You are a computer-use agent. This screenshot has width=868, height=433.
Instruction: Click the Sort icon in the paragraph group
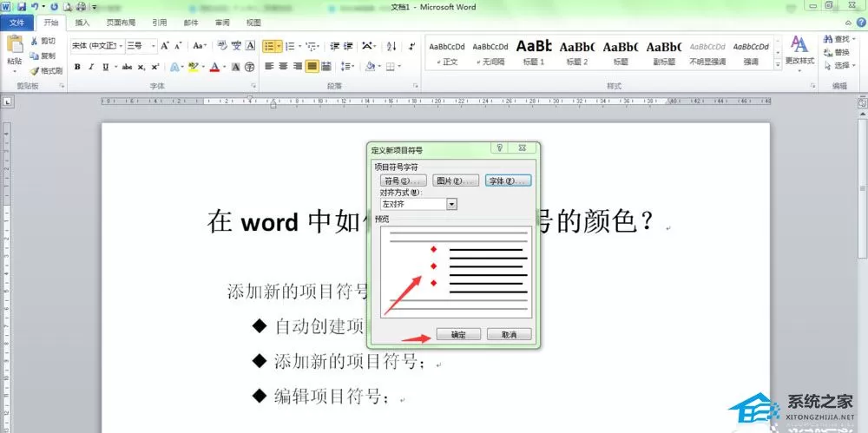point(391,46)
